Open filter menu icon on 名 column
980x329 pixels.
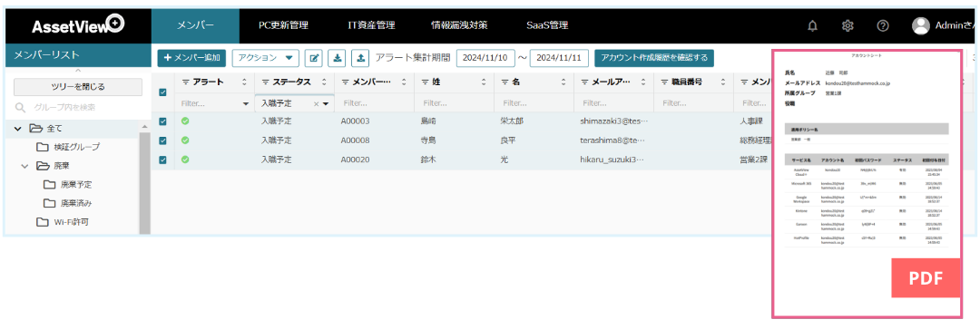coord(505,82)
